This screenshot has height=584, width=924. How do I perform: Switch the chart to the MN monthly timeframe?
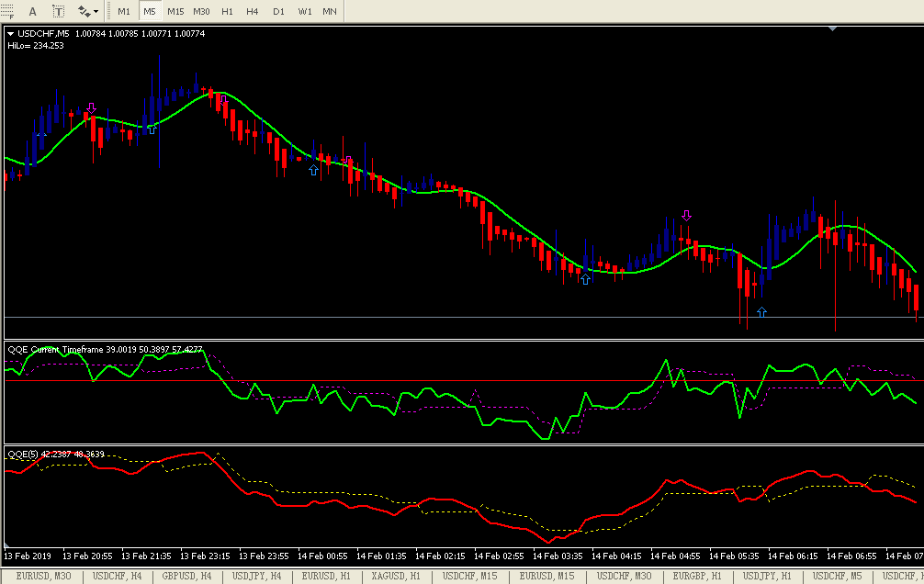tap(330, 11)
